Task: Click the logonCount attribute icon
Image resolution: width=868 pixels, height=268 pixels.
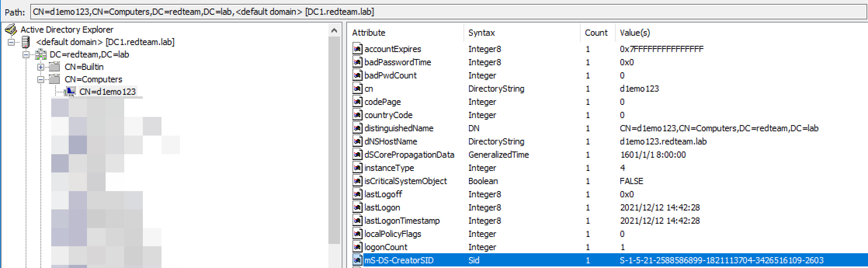Action: [357, 247]
